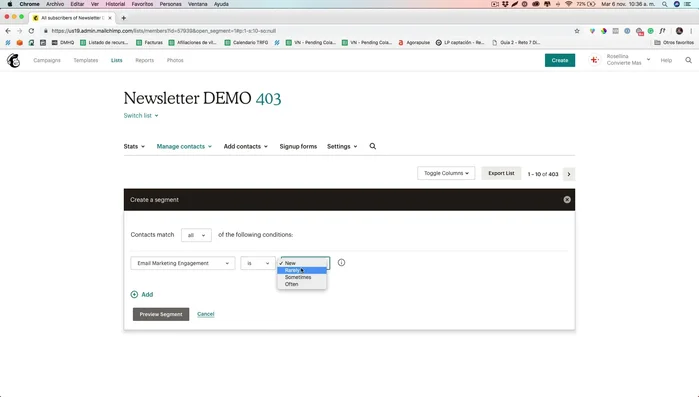
Task: Click the 1 - 10 of 403 pagination text
Action: tap(543, 174)
